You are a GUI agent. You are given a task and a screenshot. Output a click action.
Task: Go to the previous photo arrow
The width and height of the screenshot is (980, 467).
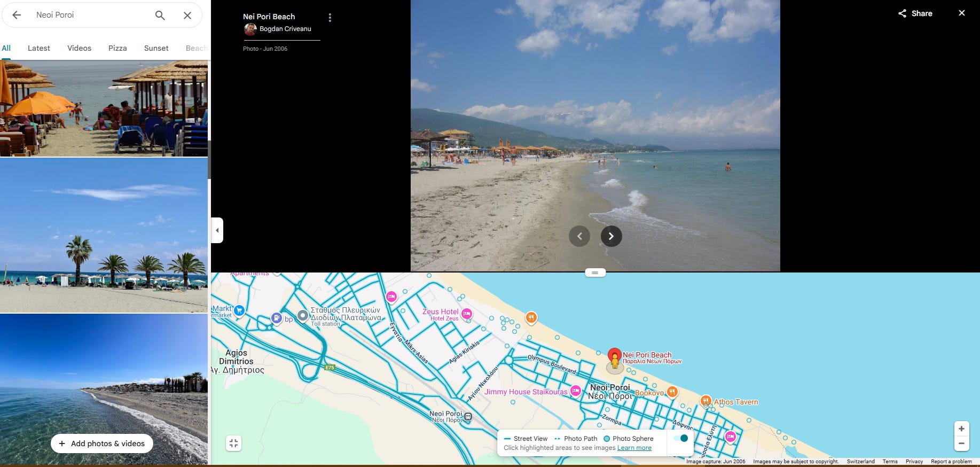pos(579,236)
